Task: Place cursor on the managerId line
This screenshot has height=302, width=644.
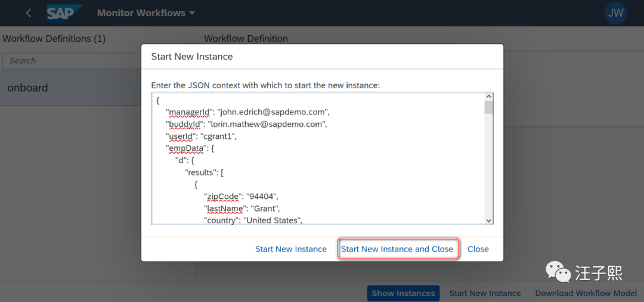Action: tap(247, 112)
